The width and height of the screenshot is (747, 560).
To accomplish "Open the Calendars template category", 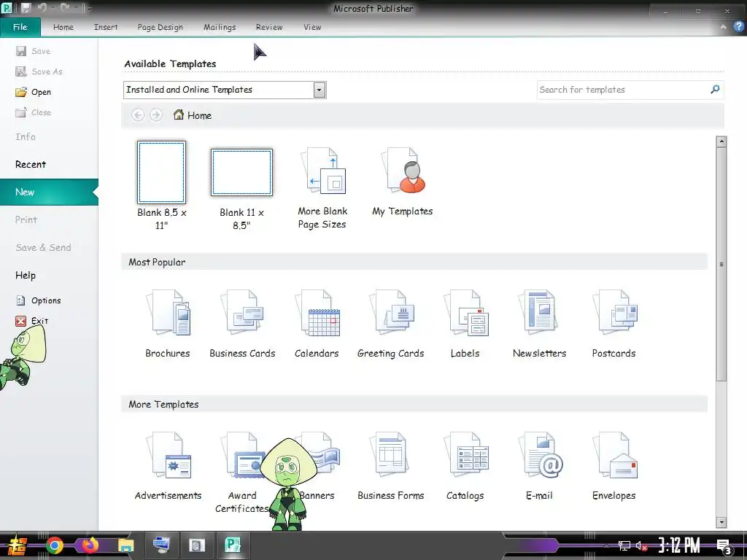I will tap(317, 324).
